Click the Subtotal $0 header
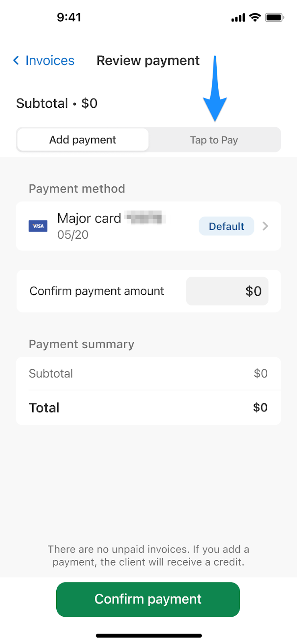The image size is (297, 644). click(57, 103)
